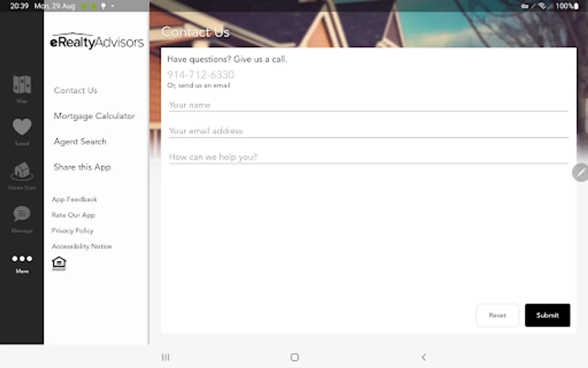
Task: Tap the Equal Housing Opportunity icon
Action: tap(59, 263)
